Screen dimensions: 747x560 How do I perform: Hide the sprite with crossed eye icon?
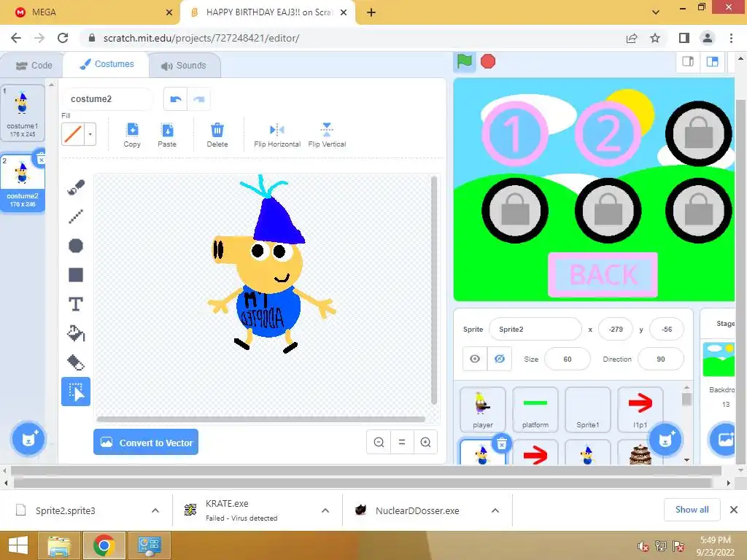(499, 359)
